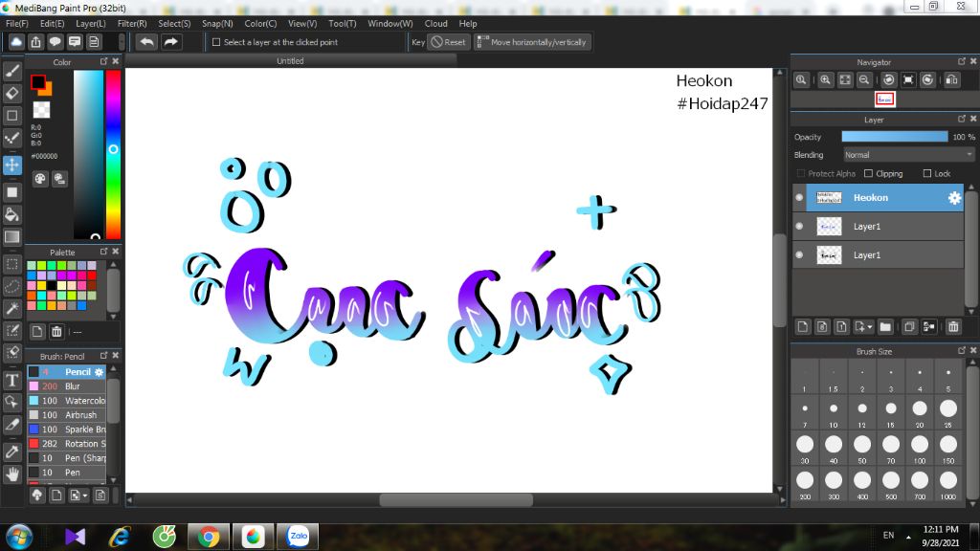The width and height of the screenshot is (980, 551).
Task: Delete layer with trash icon in Layer panel
Action: [953, 327]
